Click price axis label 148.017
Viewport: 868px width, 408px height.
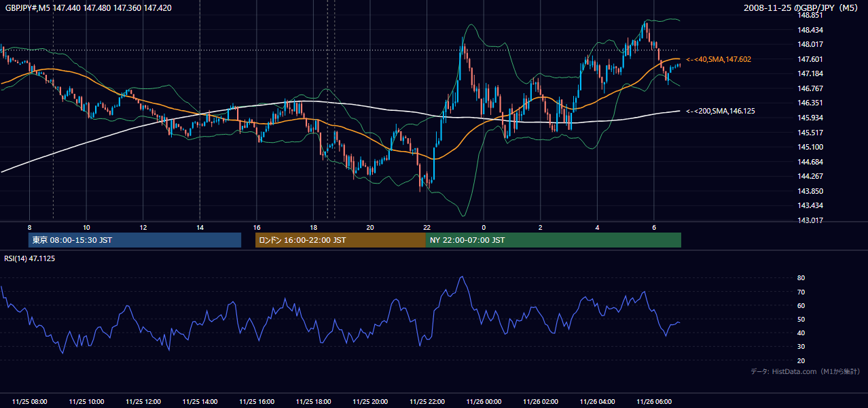[812, 44]
